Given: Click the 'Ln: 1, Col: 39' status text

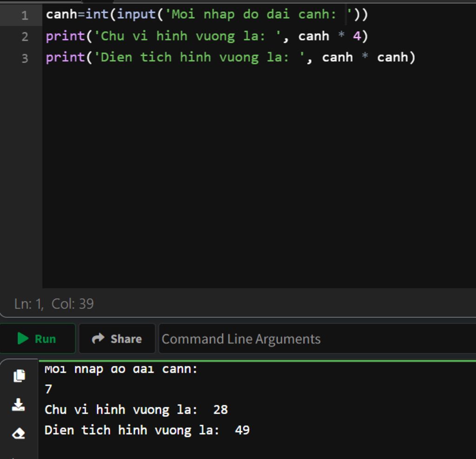Looking at the screenshot, I should (x=54, y=304).
